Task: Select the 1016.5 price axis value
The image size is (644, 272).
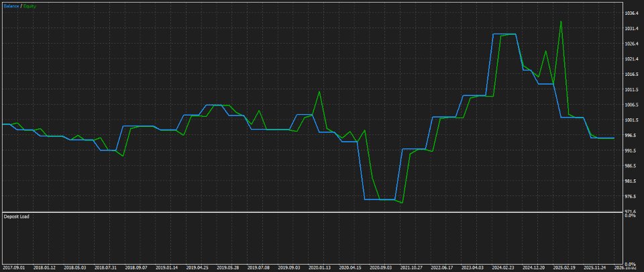Action: click(632, 74)
